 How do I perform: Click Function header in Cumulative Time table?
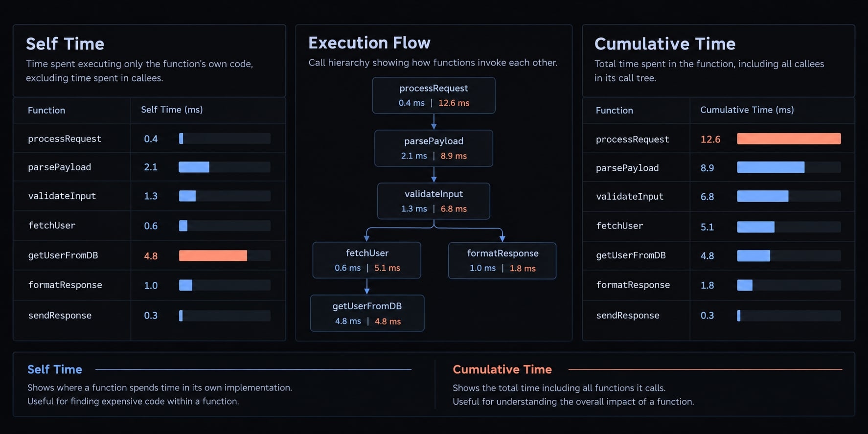tap(614, 110)
